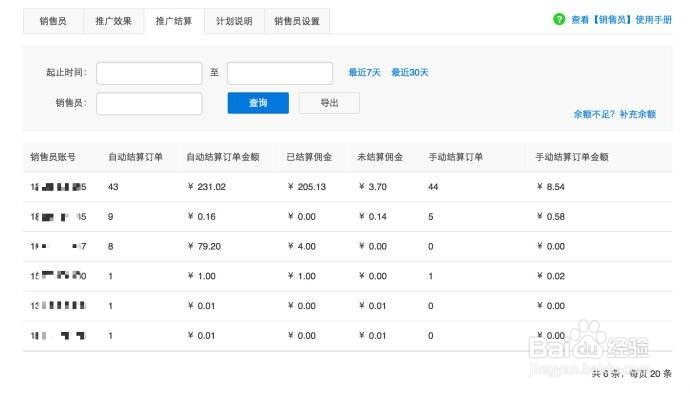Open the 查看【销售员】使用手册 link
The image size is (690, 393).
pos(621,20)
